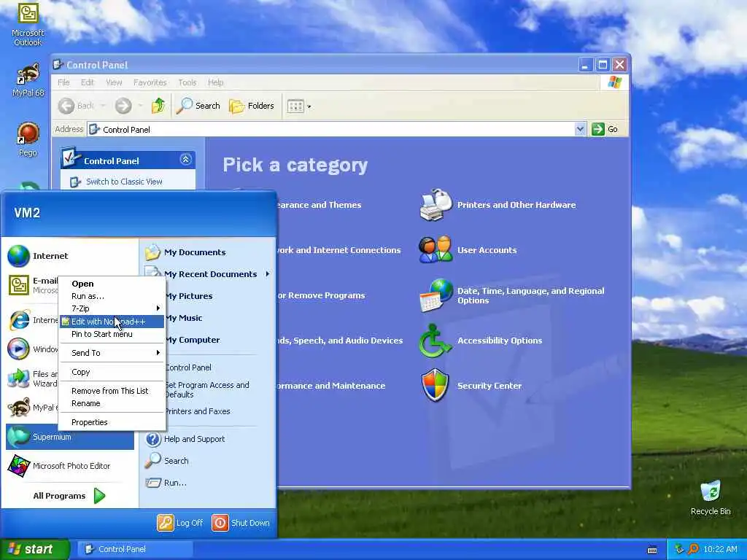Viewport: 747px width, 560px height.
Task: Click the Shut Down button
Action: tap(241, 523)
